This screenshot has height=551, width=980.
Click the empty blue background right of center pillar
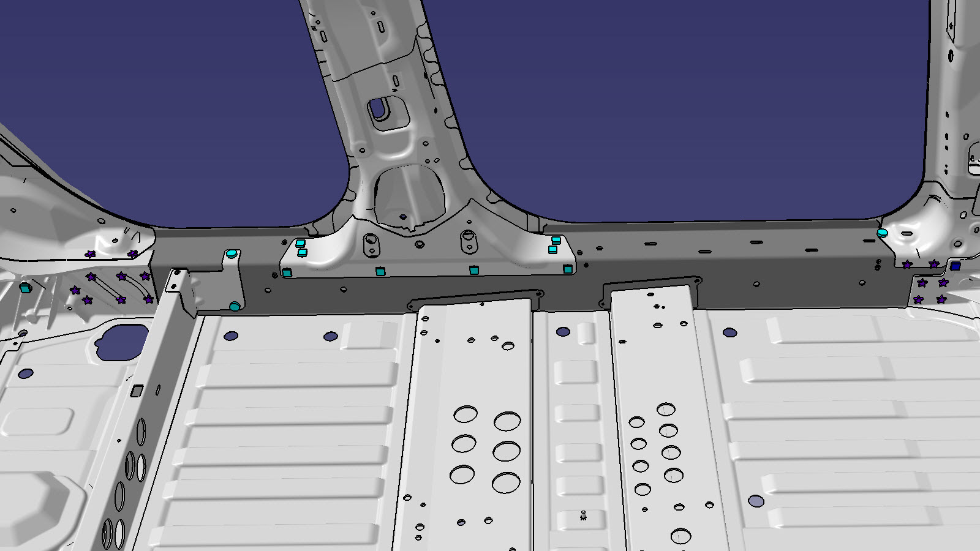674,110
